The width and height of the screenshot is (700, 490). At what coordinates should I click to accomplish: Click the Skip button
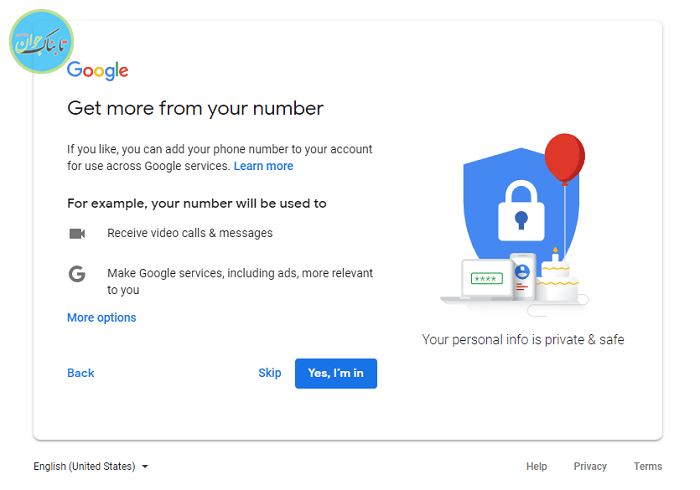pyautogui.click(x=270, y=373)
